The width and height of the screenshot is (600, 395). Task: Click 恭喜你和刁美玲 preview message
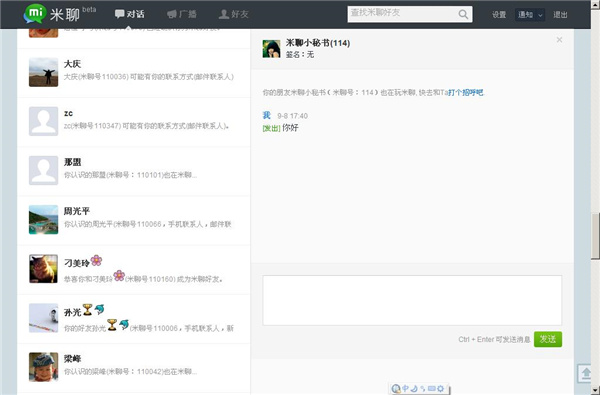(x=143, y=278)
